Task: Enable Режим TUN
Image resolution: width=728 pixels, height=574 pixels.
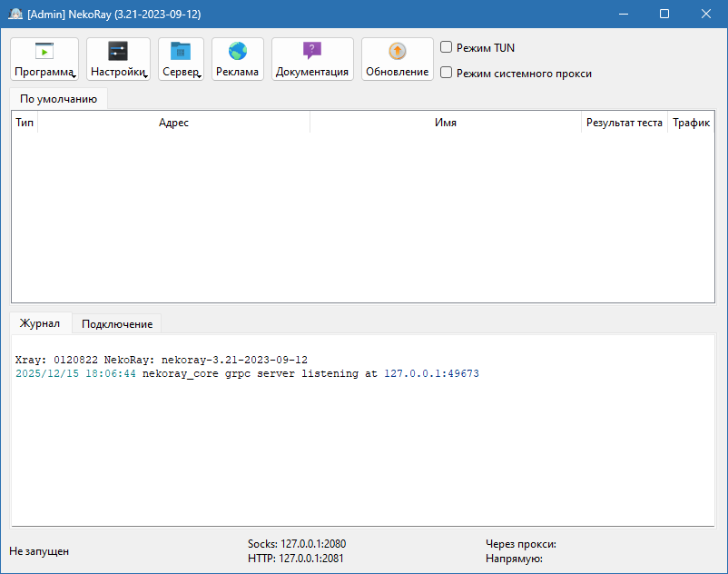Action: click(445, 46)
